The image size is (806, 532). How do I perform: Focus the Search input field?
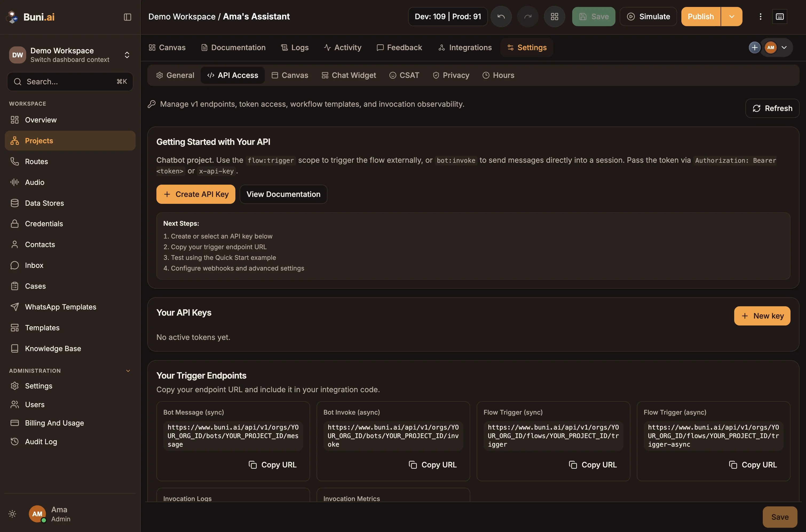click(70, 82)
